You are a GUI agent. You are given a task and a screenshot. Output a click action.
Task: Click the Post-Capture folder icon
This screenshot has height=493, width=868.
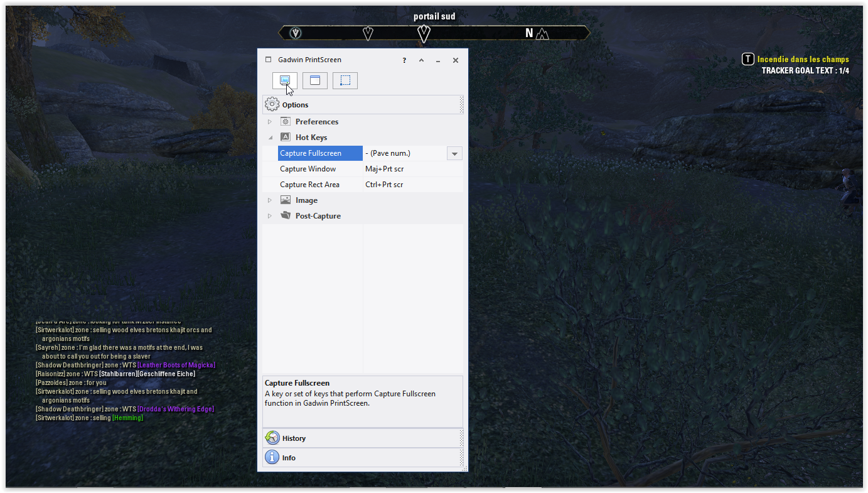click(x=286, y=215)
